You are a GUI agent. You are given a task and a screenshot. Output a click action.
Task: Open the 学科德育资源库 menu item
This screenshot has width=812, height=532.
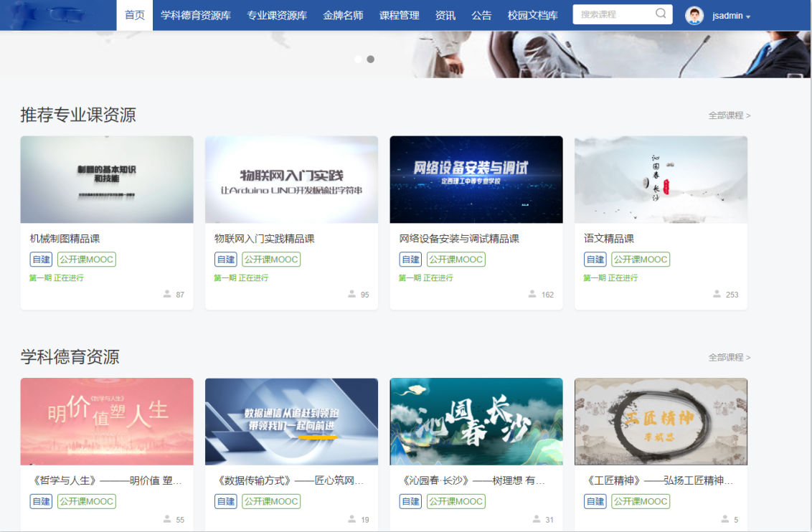click(x=196, y=15)
